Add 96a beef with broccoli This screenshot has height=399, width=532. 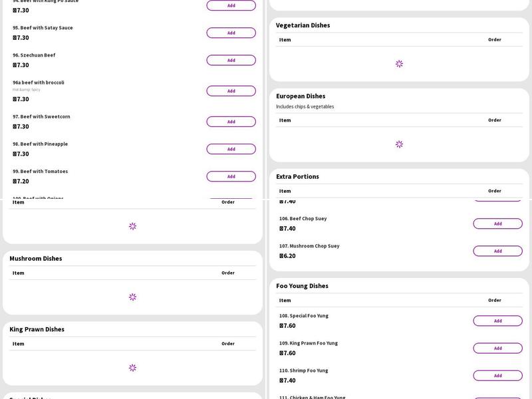231,91
